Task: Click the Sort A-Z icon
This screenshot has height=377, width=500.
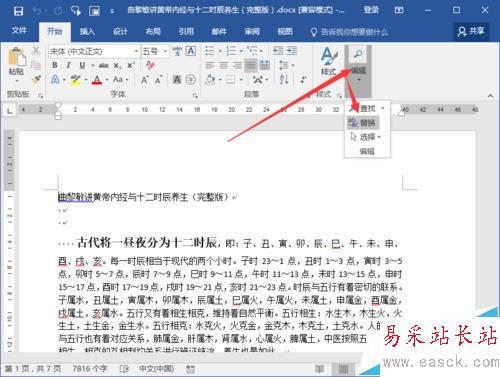Action: [x=284, y=80]
